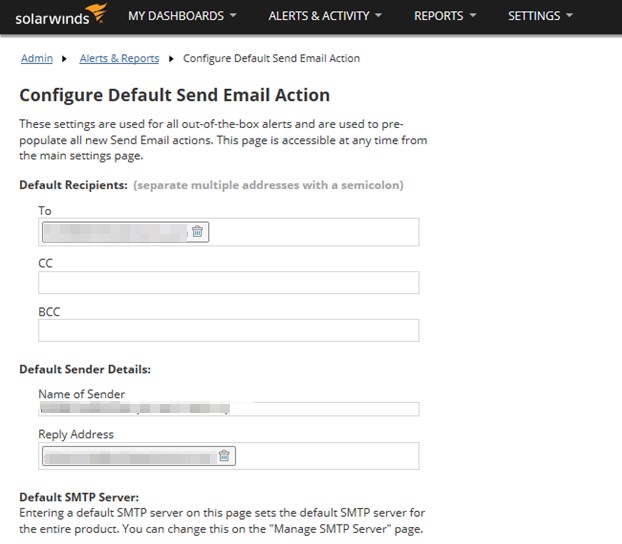The image size is (622, 544).
Task: Open the MY DASHBOARDS menu
Action: click(x=175, y=16)
